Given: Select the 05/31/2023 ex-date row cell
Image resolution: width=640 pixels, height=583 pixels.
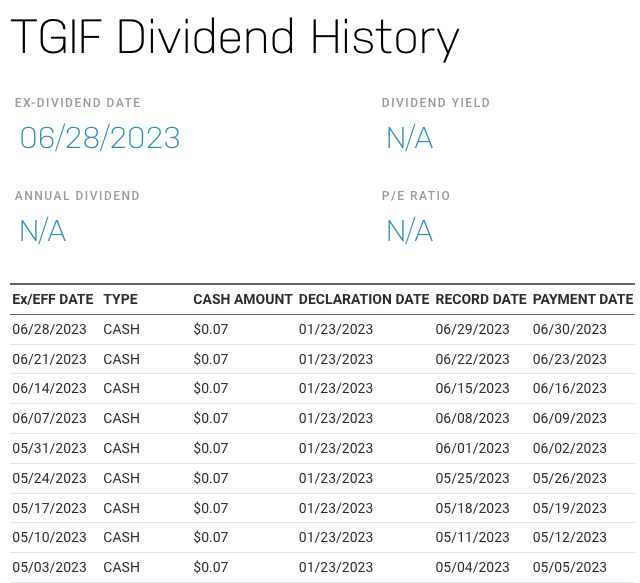Looking at the screenshot, I should pyautogui.click(x=49, y=448).
